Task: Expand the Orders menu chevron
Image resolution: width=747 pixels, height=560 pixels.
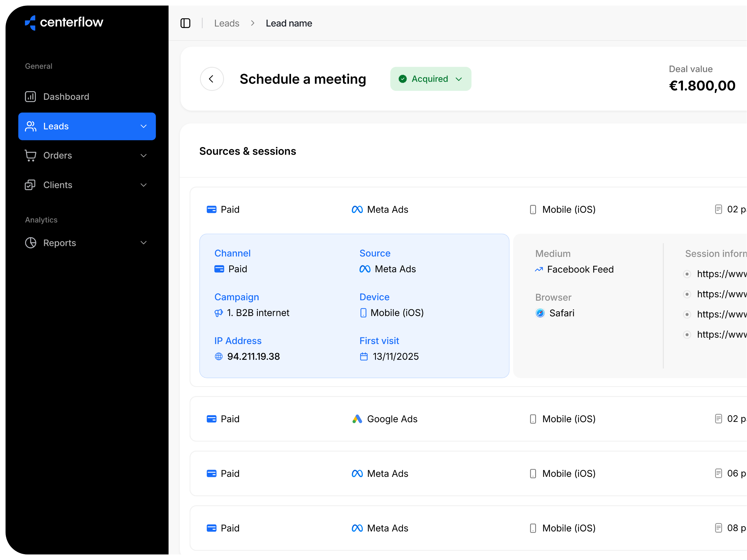Action: 144,155
